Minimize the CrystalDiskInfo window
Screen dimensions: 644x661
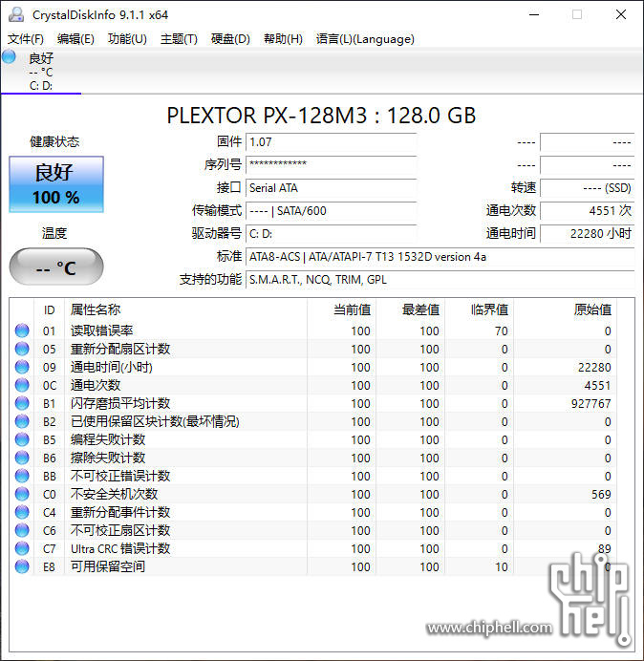tap(534, 14)
